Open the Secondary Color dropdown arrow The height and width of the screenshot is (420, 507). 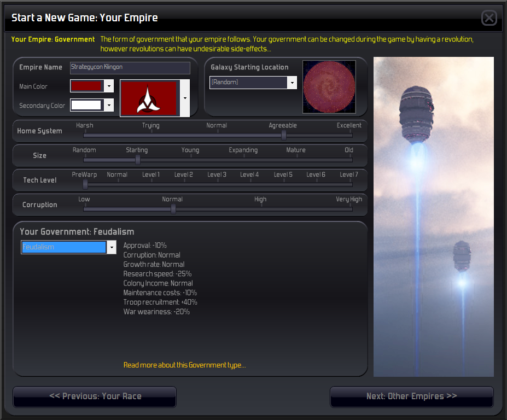[109, 105]
